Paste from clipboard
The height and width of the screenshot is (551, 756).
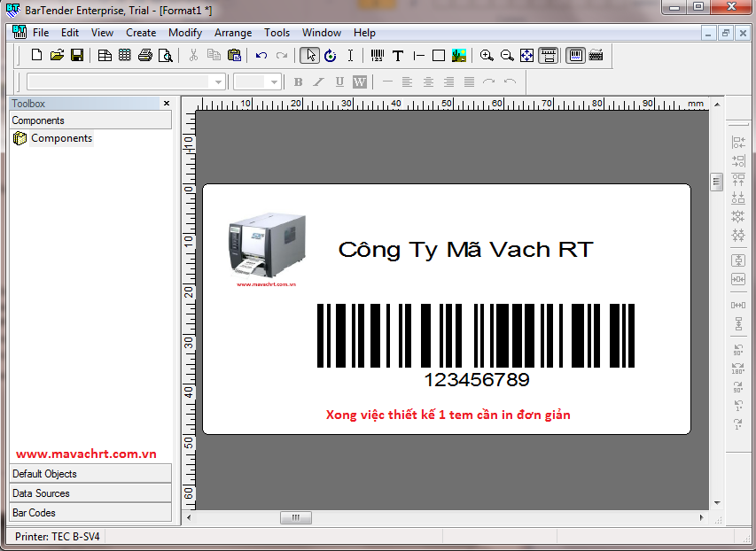tap(234, 55)
